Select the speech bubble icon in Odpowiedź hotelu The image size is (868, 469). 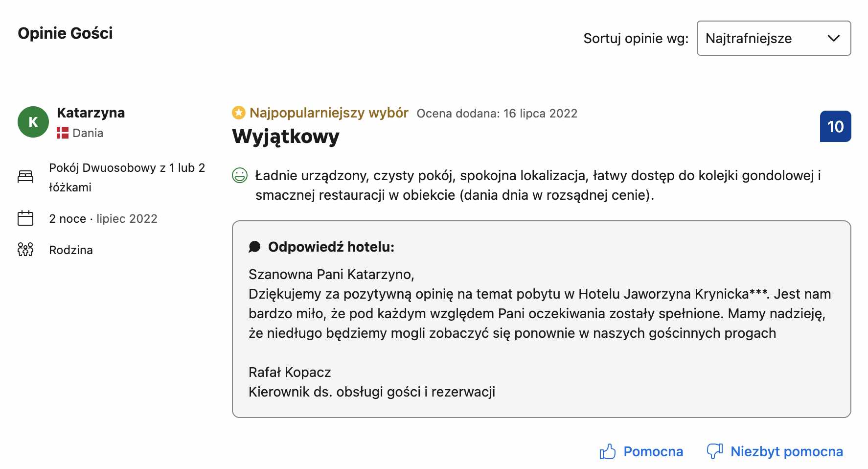[255, 246]
